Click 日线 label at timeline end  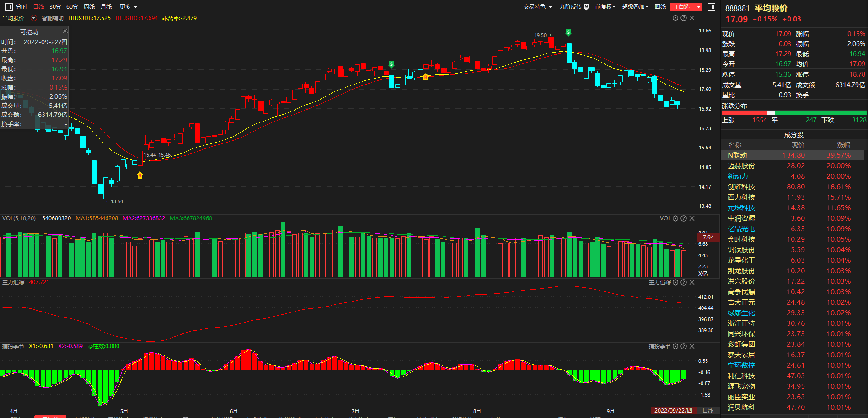(x=708, y=411)
